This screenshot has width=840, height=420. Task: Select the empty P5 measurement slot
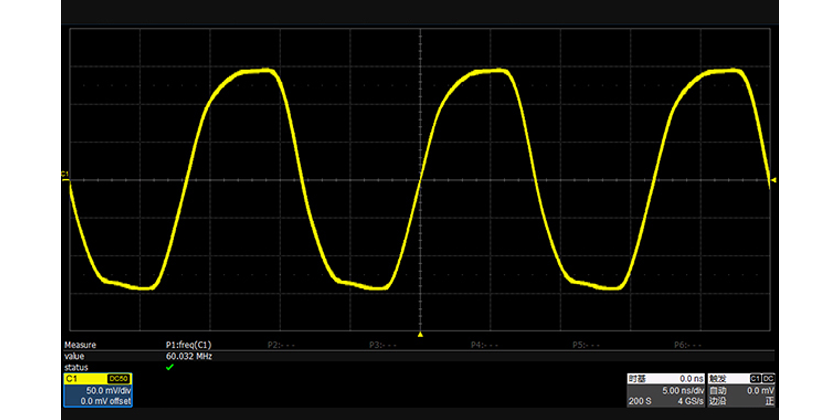click(x=587, y=344)
